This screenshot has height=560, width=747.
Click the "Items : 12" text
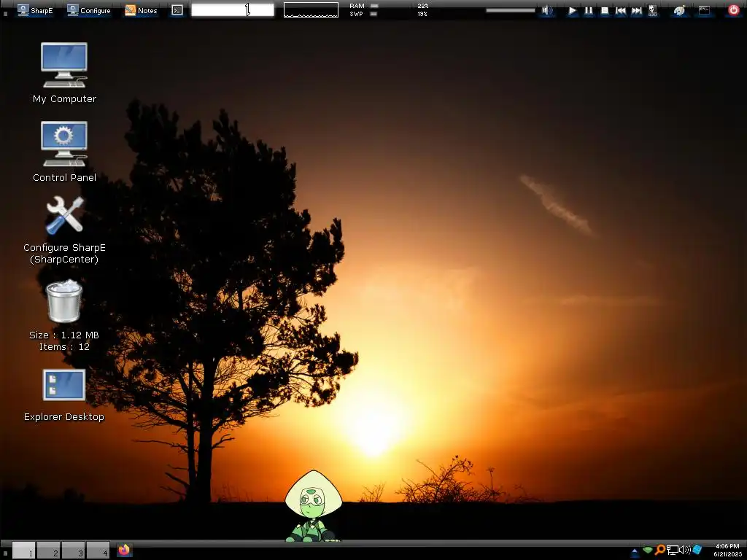(64, 346)
